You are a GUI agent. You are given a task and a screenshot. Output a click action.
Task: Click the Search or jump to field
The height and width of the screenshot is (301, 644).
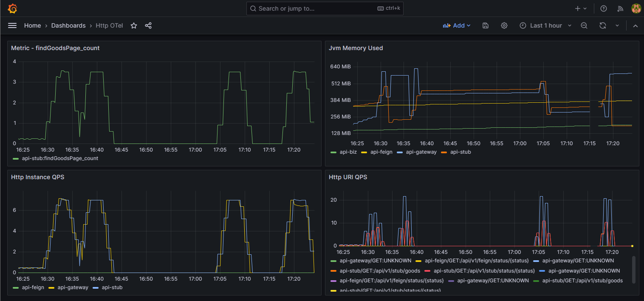click(x=325, y=8)
